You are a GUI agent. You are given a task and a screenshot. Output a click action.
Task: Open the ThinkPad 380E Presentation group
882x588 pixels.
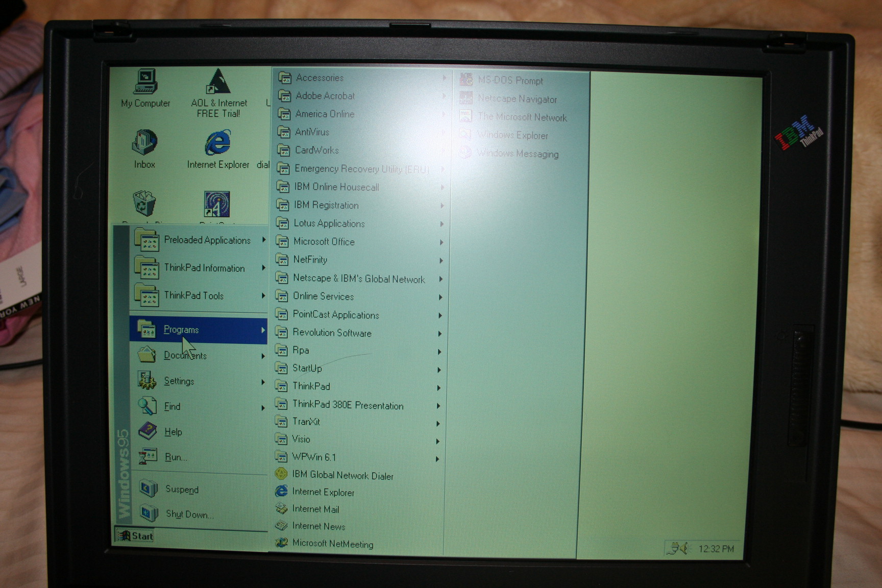click(358, 405)
